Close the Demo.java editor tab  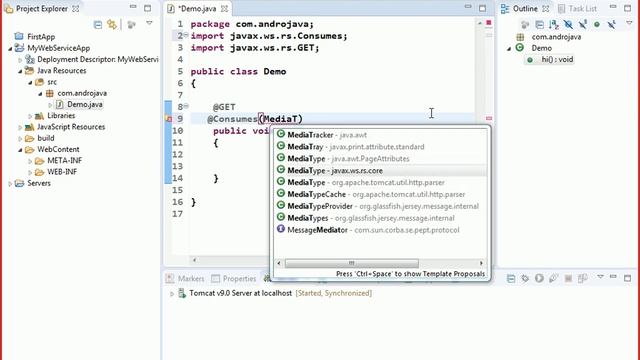(x=224, y=9)
